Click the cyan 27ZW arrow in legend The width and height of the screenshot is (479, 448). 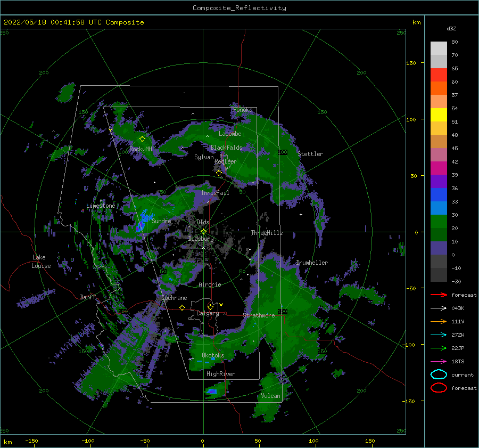point(439,335)
